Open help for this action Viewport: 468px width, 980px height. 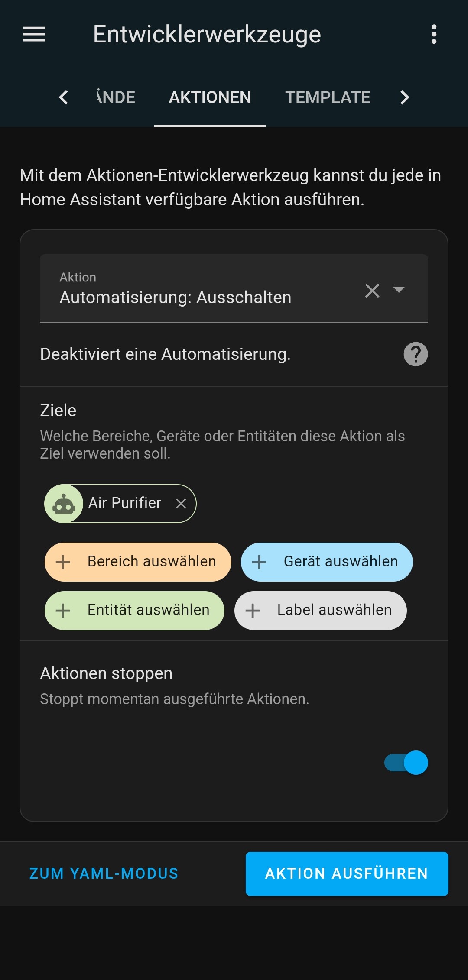tap(416, 354)
